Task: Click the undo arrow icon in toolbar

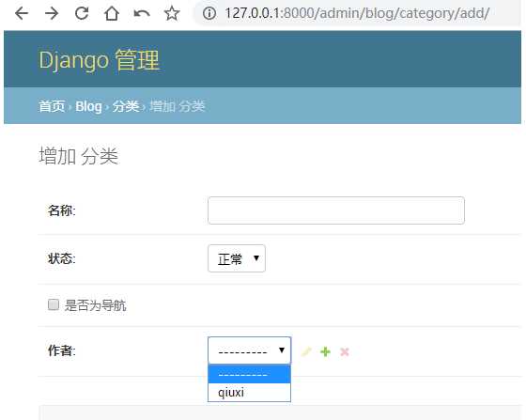Action: 142,13
